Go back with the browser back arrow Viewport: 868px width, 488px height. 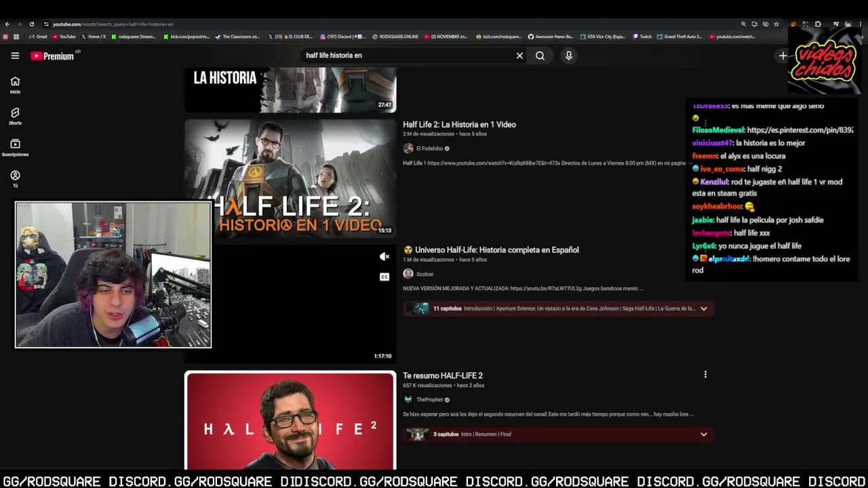(x=7, y=24)
